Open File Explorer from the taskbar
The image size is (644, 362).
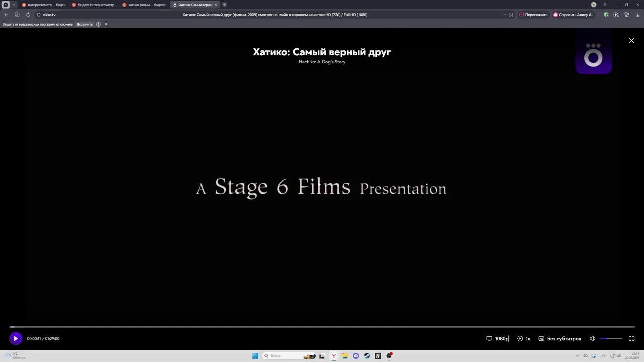(x=345, y=356)
